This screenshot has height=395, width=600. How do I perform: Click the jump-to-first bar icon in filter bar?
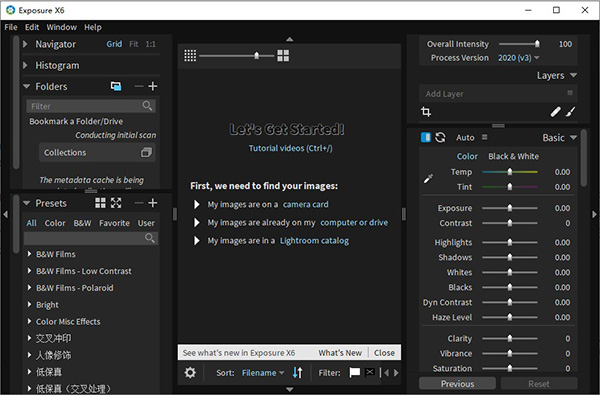[380, 372]
